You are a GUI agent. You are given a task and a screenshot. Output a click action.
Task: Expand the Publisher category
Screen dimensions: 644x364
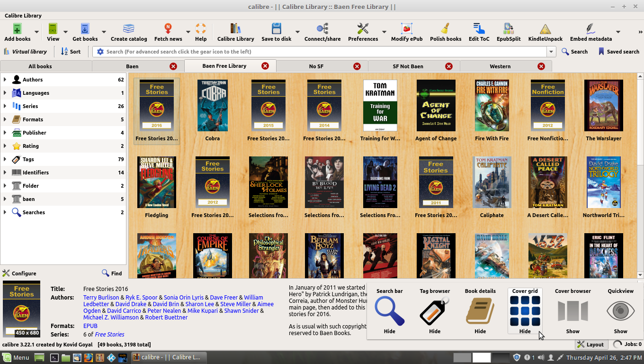pos(5,133)
